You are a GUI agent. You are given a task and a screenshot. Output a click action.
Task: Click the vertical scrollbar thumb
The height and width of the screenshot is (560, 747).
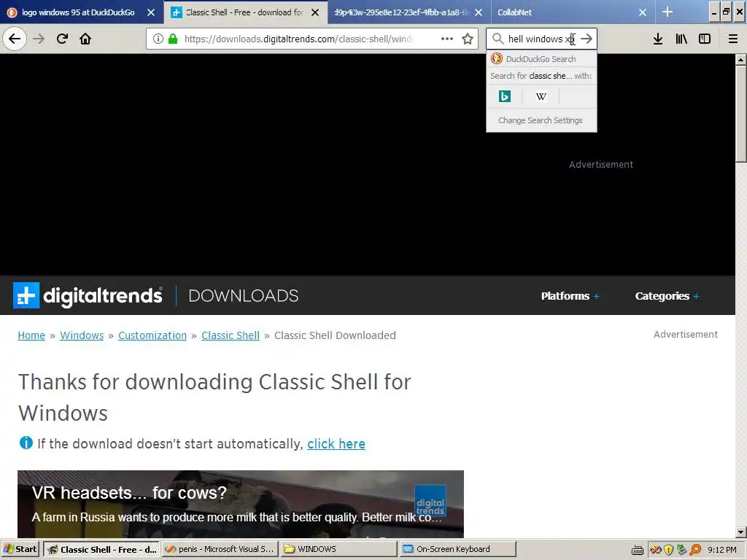click(741, 114)
